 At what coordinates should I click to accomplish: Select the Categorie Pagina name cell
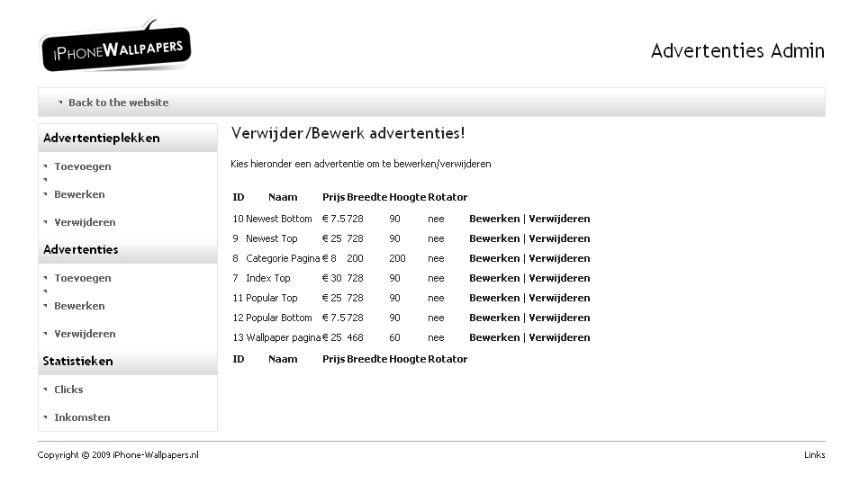[283, 258]
